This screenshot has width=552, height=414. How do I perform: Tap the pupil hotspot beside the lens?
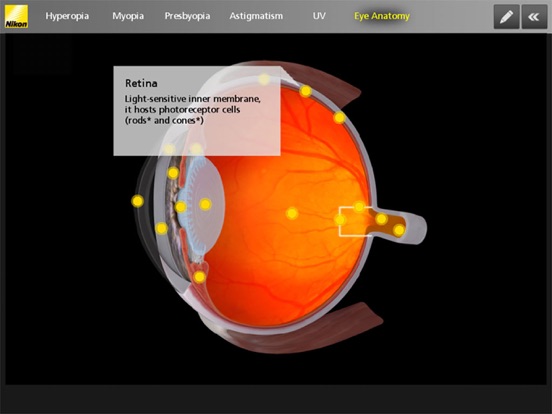coord(180,207)
